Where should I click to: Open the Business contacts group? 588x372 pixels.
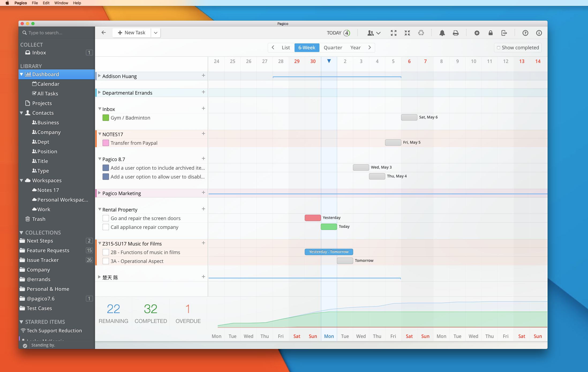[57, 122]
